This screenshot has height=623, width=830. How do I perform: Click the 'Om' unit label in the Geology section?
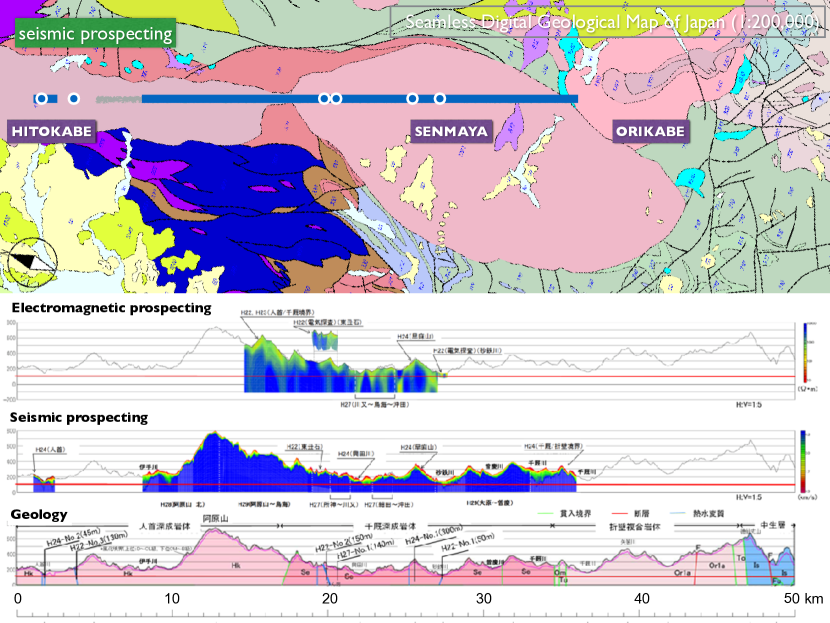tap(560, 572)
